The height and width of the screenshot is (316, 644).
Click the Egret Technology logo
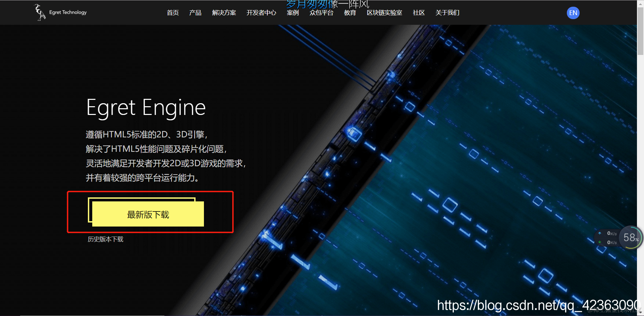click(x=60, y=12)
